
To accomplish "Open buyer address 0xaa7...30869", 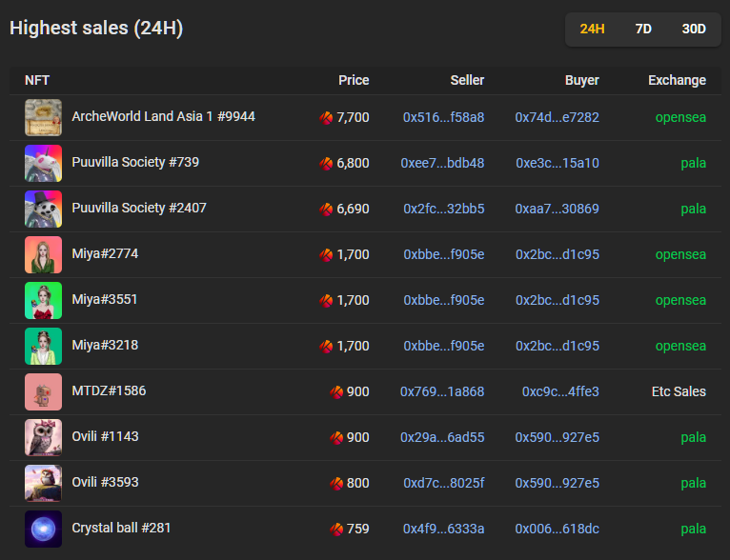I will click(x=557, y=209).
